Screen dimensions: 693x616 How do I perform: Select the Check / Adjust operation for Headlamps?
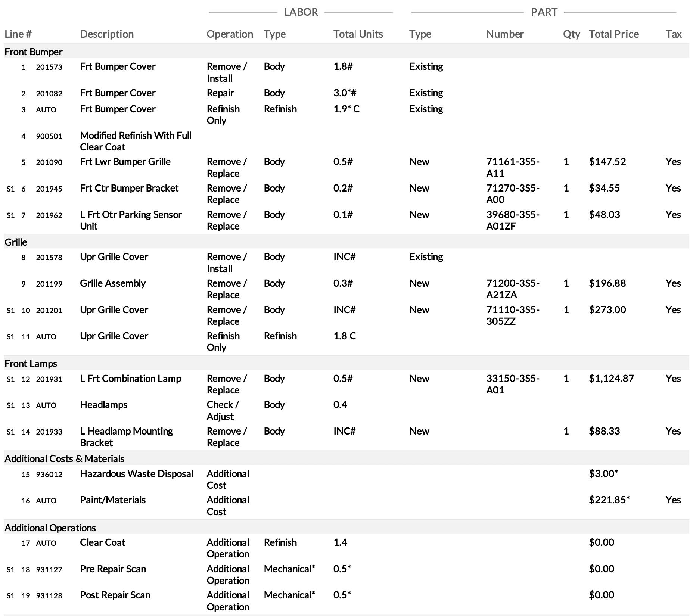[223, 411]
